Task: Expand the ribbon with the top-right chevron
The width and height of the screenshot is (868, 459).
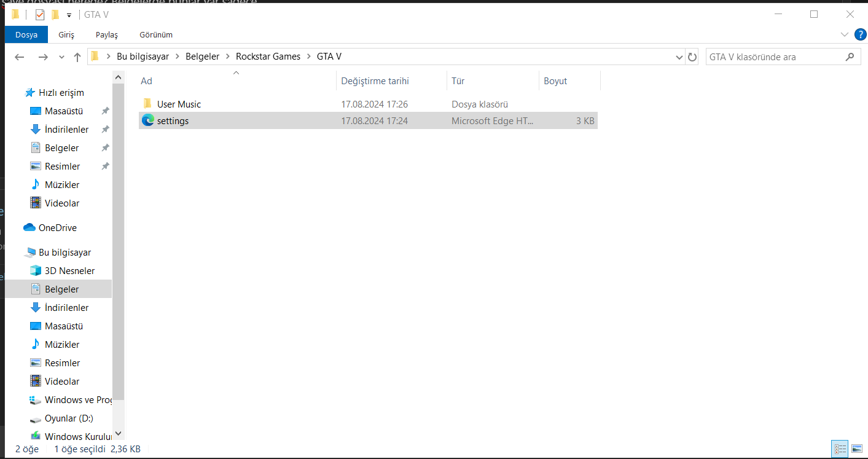Action: click(845, 34)
